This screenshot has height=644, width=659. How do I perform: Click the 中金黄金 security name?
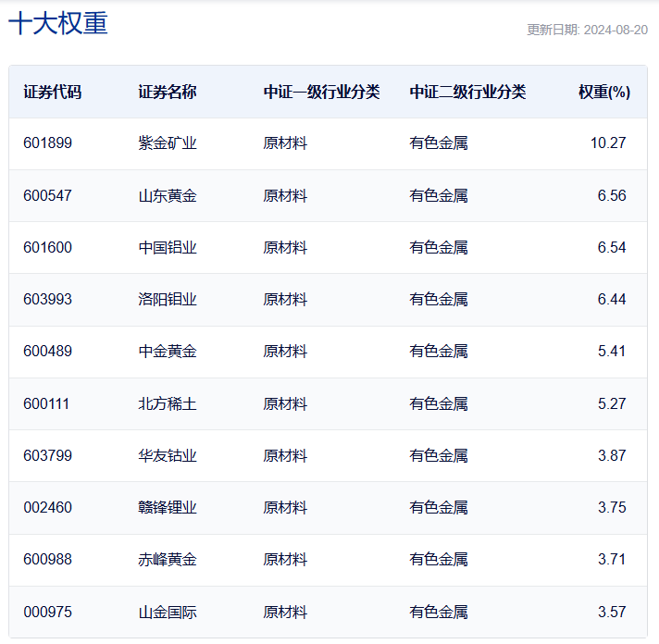(x=168, y=351)
